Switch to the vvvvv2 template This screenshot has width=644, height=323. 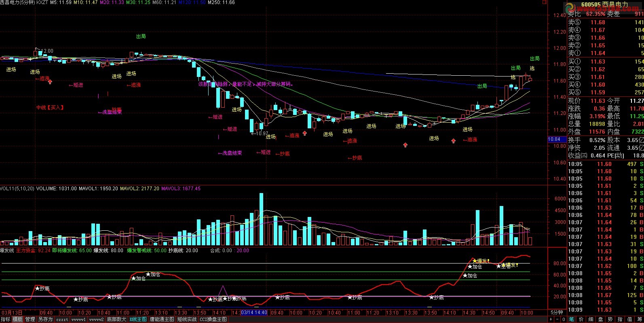tap(96, 319)
